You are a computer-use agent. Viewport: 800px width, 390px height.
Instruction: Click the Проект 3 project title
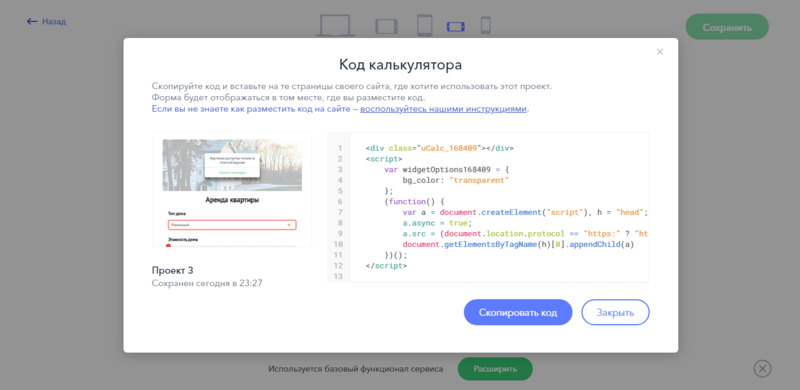click(x=172, y=271)
